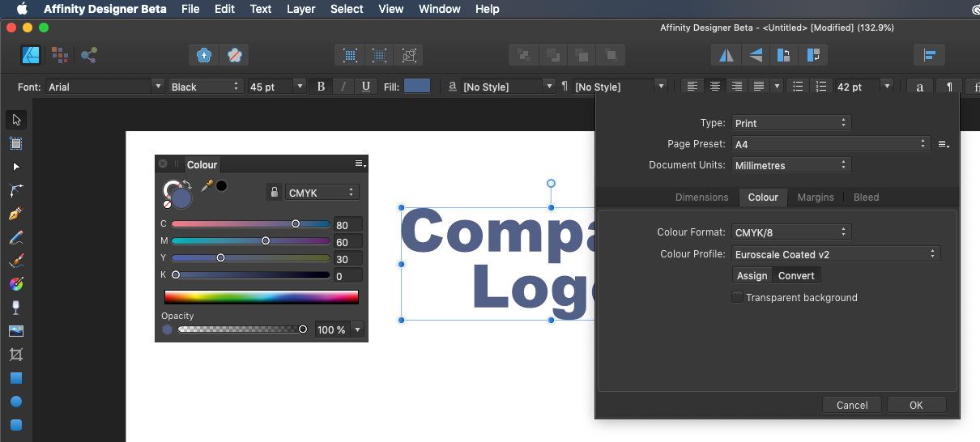Screen dimensions: 980x442
Task: Click the opacity 100 % field
Action: point(332,329)
